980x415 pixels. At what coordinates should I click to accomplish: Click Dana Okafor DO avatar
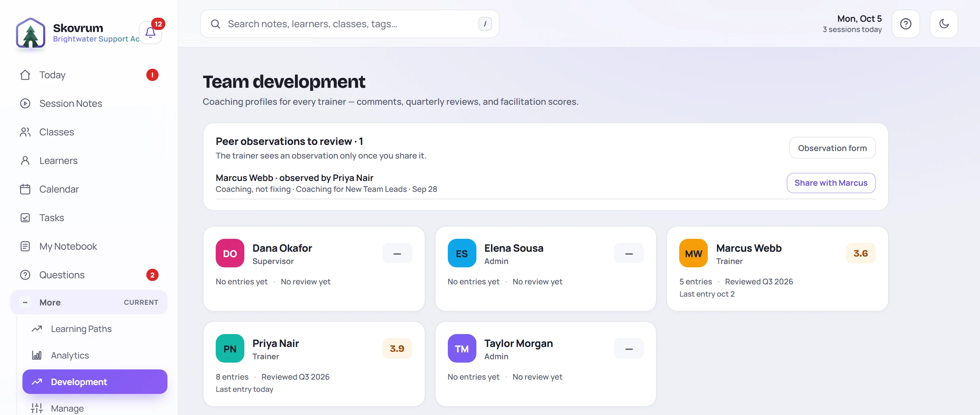[x=230, y=253]
